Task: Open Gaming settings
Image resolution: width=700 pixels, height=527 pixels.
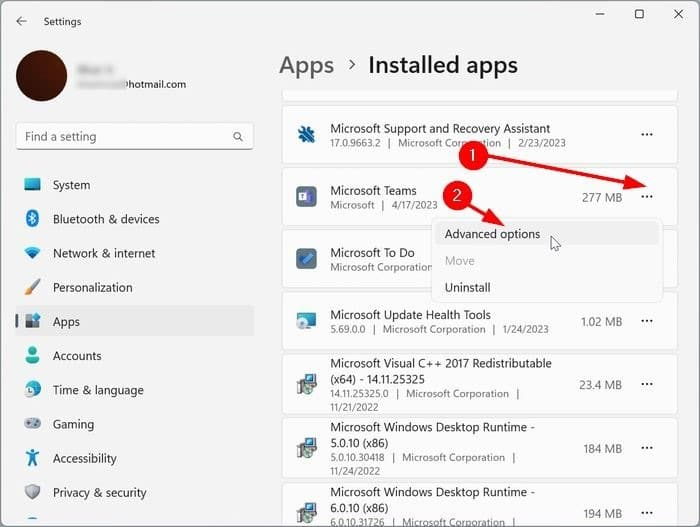Action: click(134, 424)
